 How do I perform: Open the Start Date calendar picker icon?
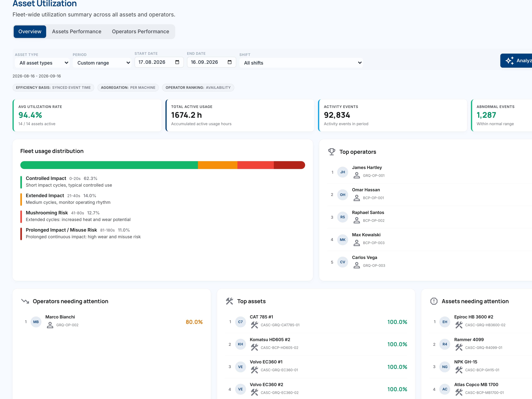177,62
